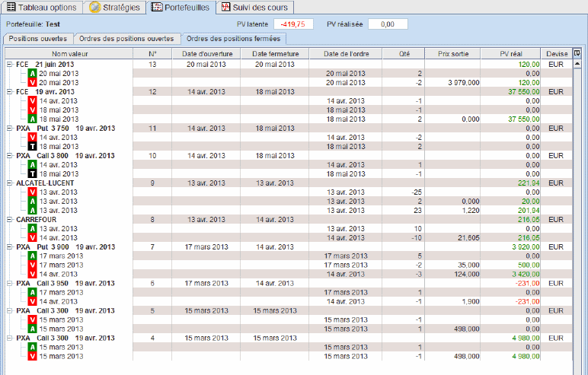Click the Tableau options tab icon
Image resolution: width=588 pixels, height=375 pixels.
pos(10,7)
